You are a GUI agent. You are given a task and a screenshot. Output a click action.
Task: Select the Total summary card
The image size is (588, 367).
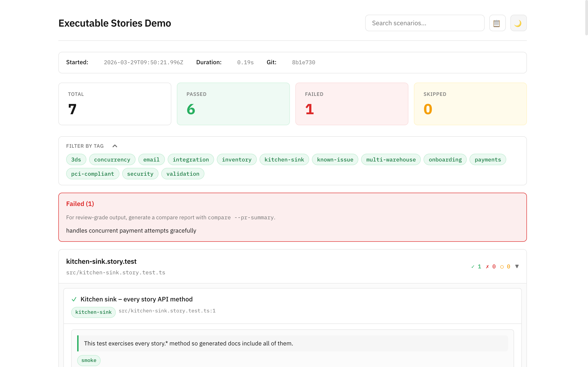(115, 104)
